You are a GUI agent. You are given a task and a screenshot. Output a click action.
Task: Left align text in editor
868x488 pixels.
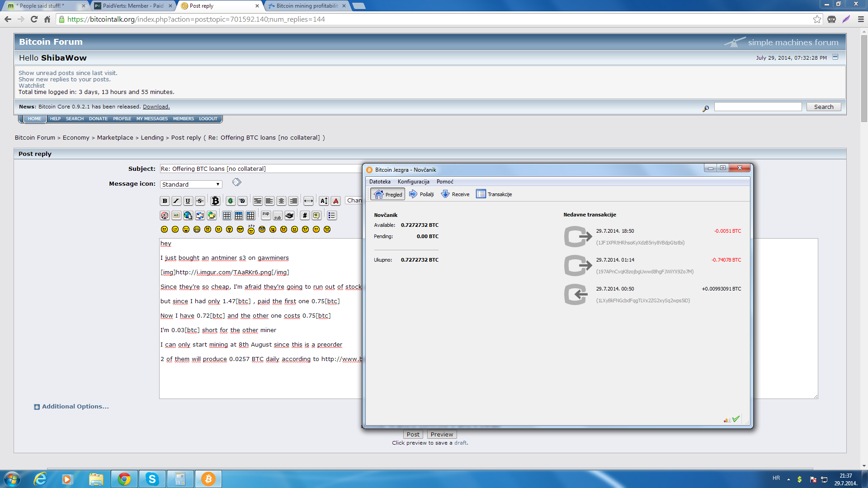coord(269,201)
